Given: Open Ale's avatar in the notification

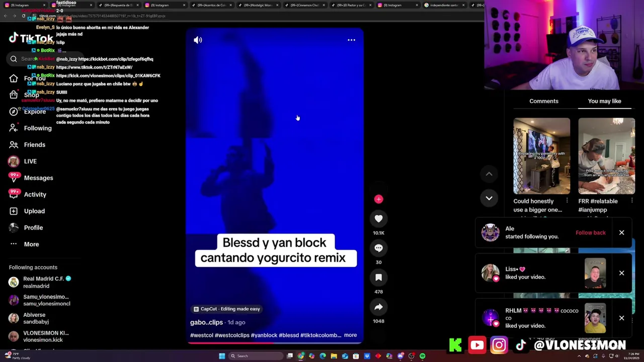Looking at the screenshot, I should [x=490, y=233].
